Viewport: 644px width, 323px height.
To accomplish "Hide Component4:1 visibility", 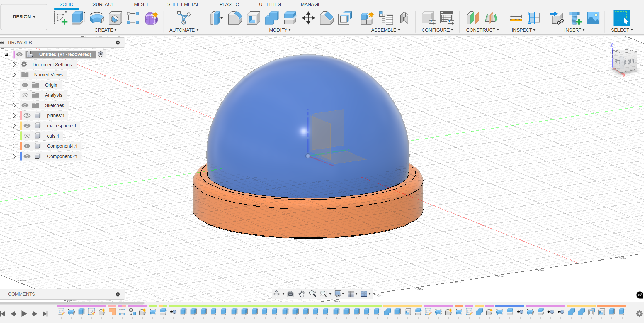I will tap(27, 146).
